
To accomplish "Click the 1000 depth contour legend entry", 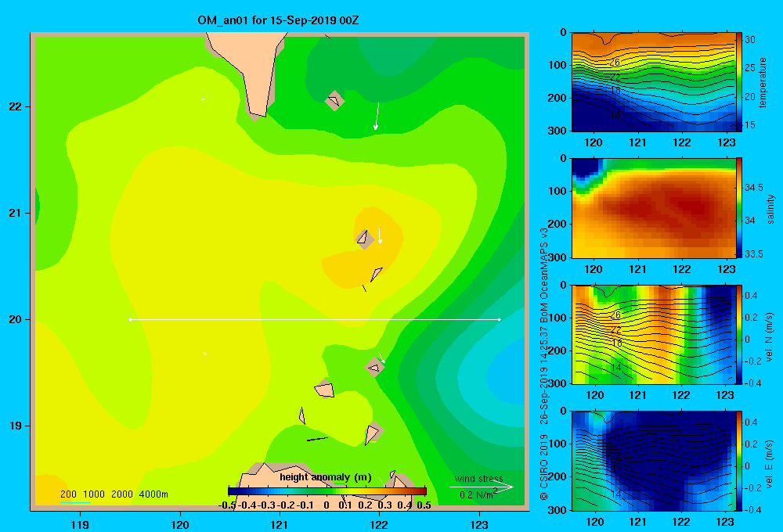I will 94,494.
